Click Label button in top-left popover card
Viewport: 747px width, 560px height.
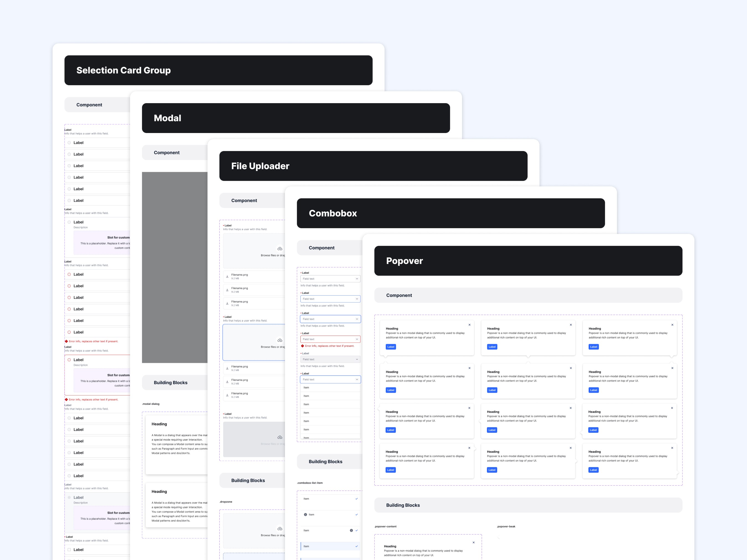[x=391, y=347]
